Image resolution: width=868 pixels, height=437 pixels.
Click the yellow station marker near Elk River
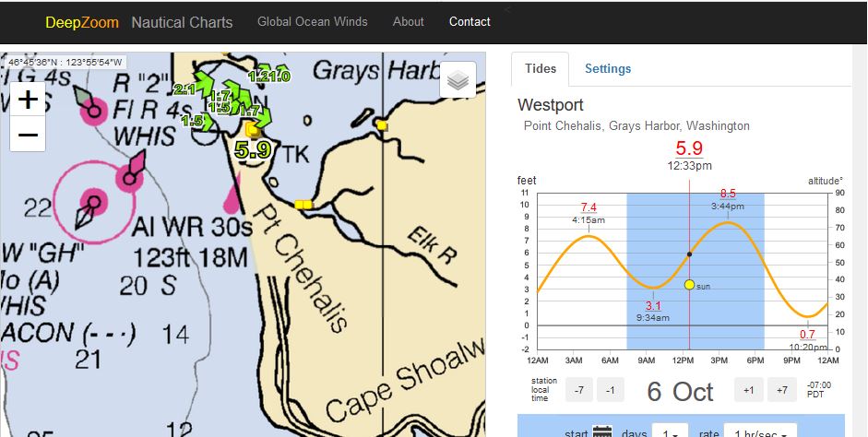click(303, 204)
